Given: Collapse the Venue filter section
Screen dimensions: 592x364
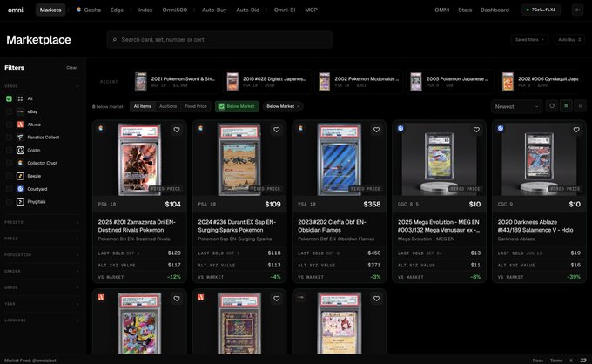Looking at the screenshot, I should click(42, 86).
